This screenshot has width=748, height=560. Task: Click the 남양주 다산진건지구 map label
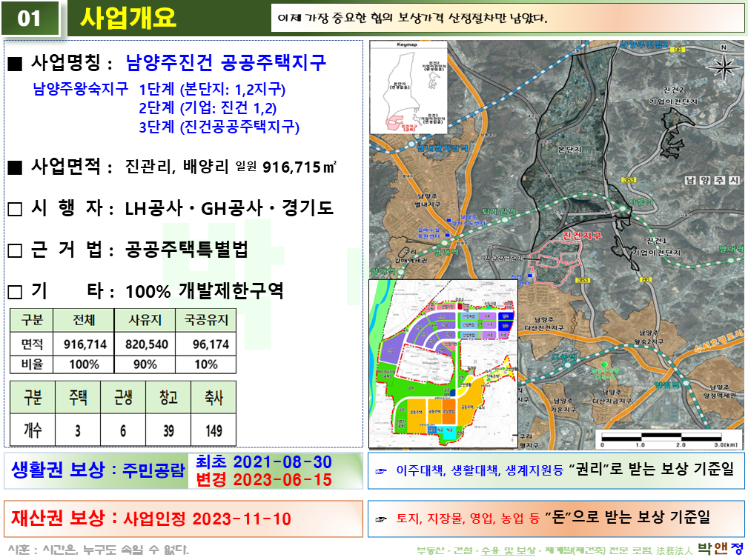pos(543,324)
